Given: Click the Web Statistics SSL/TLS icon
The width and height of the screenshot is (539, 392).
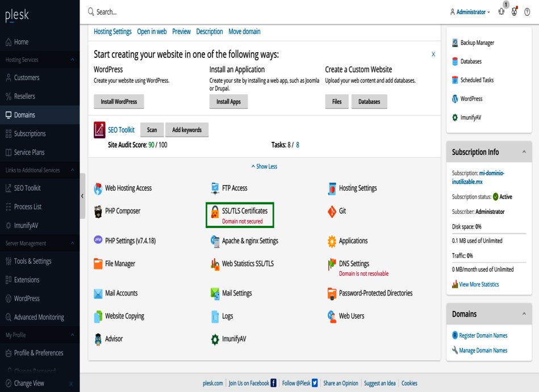Looking at the screenshot, I should pyautogui.click(x=215, y=264).
